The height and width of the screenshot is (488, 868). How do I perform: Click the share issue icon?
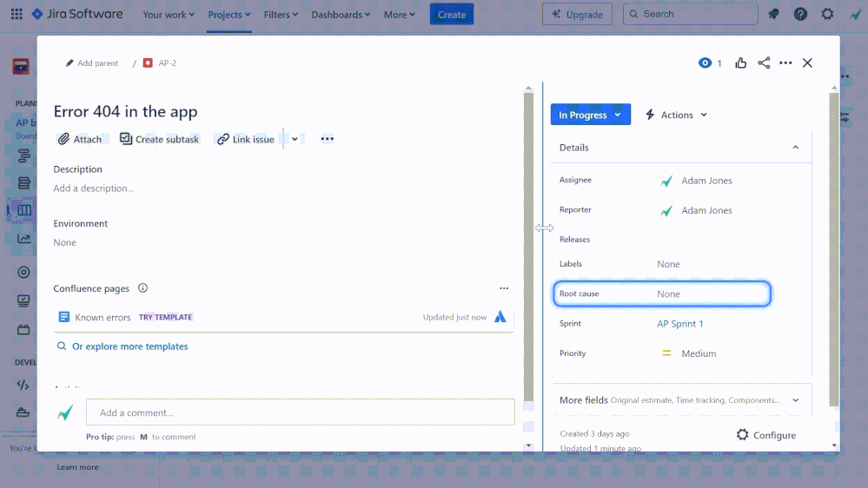764,63
